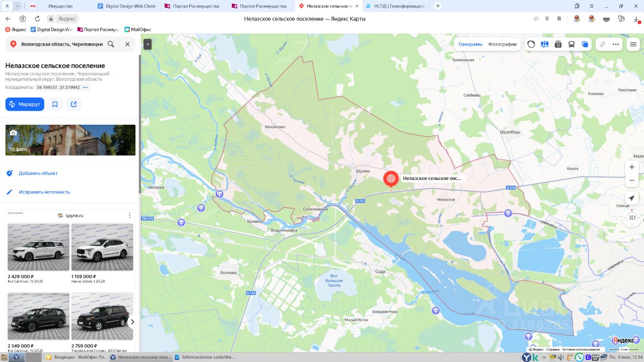Click location permission pin icon
The image size is (644, 362).
click(547, 19)
